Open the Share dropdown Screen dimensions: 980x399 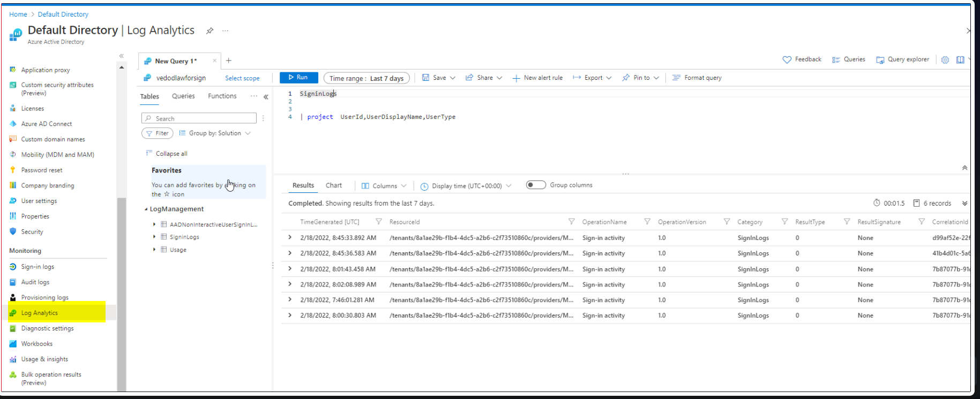[484, 78]
